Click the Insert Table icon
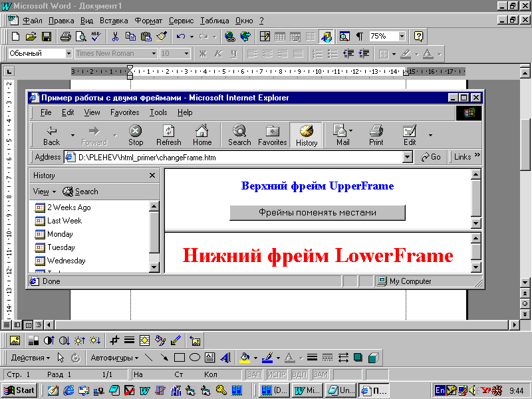Image resolution: width=532 pixels, height=399 pixels. click(x=280, y=37)
